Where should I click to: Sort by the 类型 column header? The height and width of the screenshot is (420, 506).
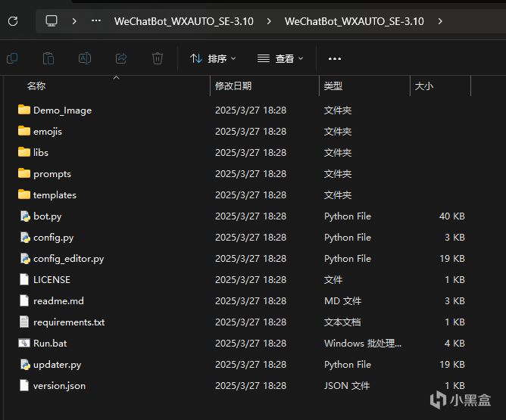pyautogui.click(x=333, y=86)
